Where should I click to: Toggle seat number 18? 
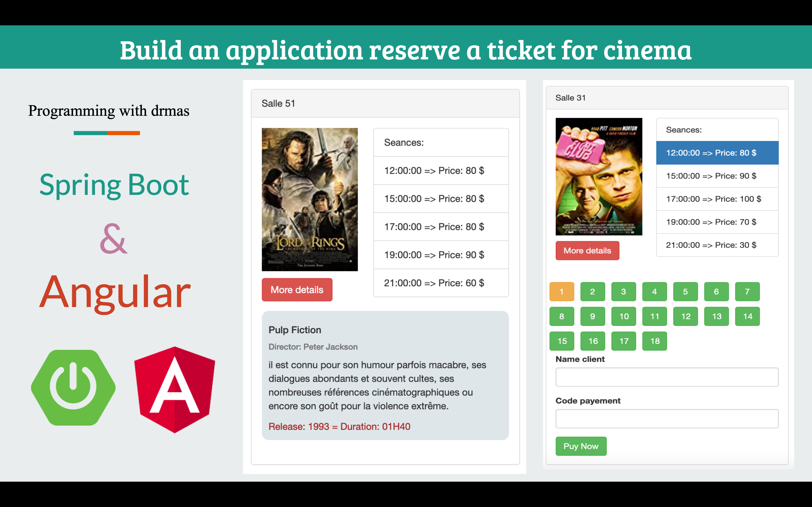tap(654, 341)
